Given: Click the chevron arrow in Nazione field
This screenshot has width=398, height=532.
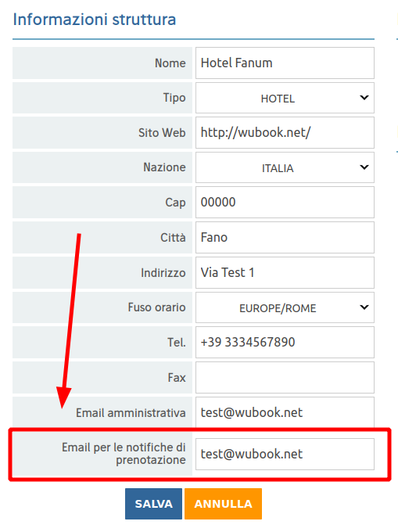Looking at the screenshot, I should click(364, 167).
